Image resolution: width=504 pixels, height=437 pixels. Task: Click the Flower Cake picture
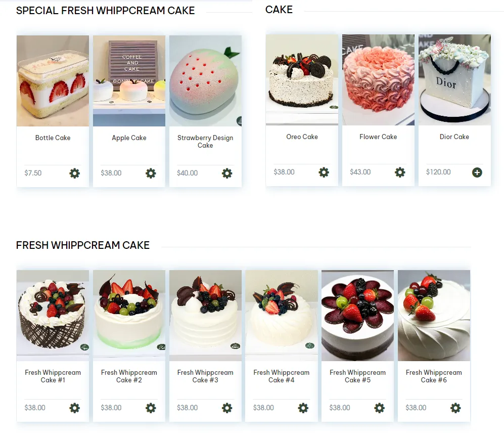click(378, 80)
